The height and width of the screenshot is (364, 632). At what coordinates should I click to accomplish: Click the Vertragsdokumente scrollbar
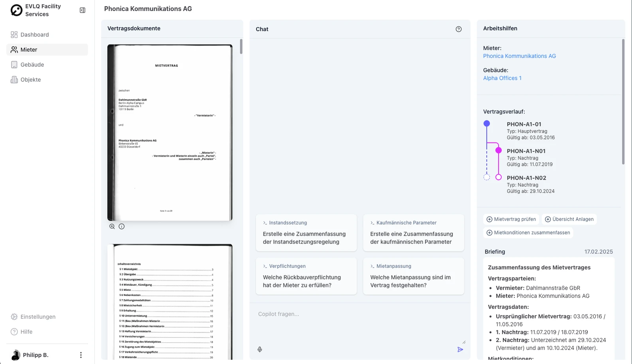[241, 46]
